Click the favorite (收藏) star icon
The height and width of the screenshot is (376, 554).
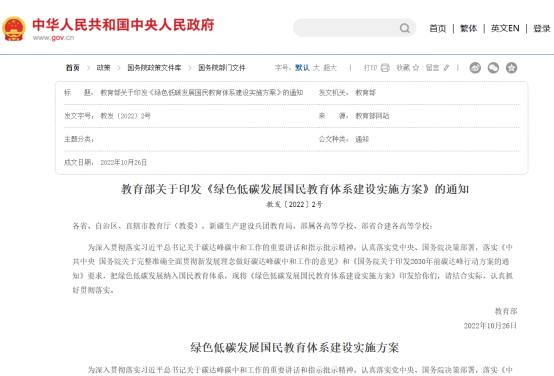(x=416, y=67)
